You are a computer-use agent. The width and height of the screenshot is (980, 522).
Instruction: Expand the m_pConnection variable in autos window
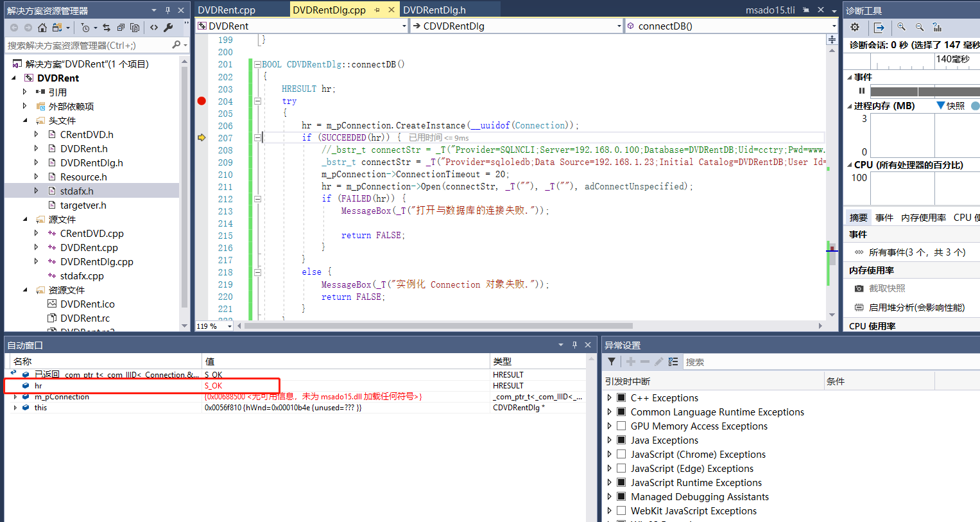[15, 397]
